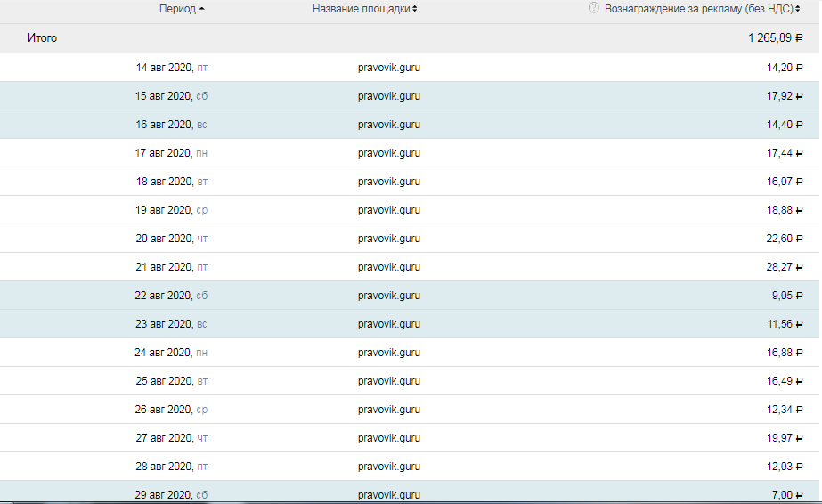Click pravovik.guru in the 28 авг row
Screen dimensions: 822x504
[389, 467]
